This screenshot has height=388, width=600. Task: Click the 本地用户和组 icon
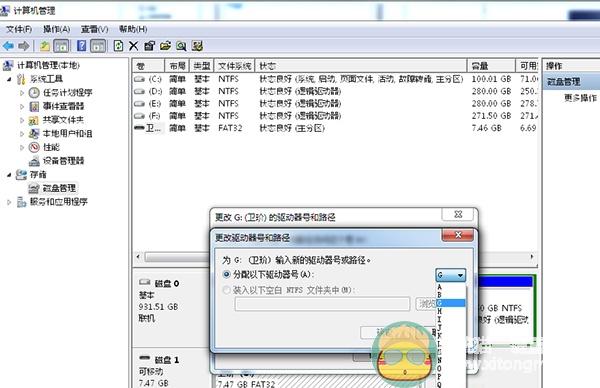34,134
